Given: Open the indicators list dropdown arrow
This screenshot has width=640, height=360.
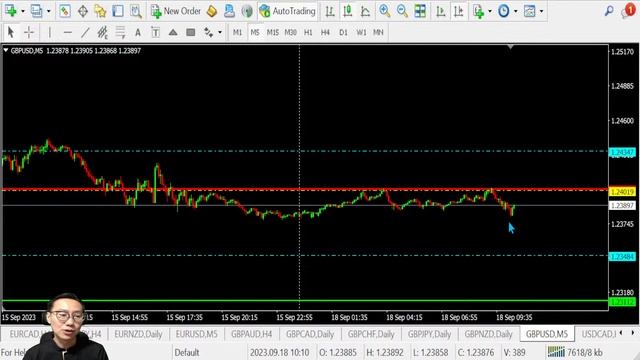Looking at the screenshot, I should tap(490, 11).
